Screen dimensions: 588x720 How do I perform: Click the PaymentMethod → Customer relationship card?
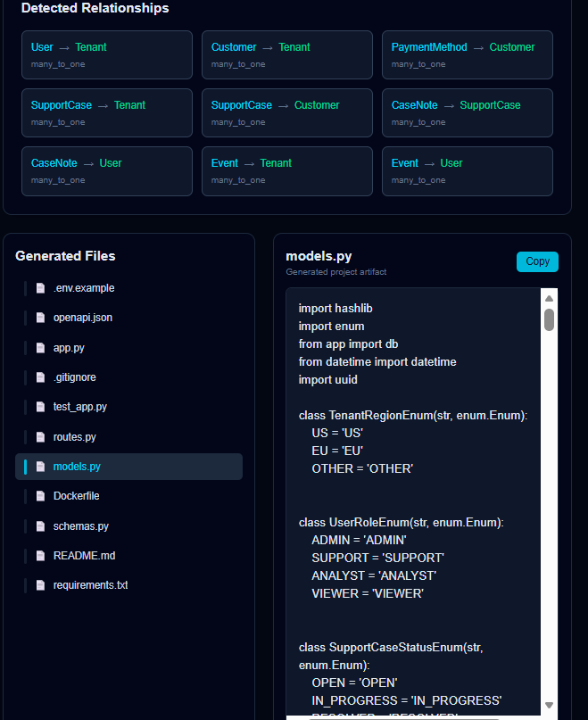pos(468,54)
